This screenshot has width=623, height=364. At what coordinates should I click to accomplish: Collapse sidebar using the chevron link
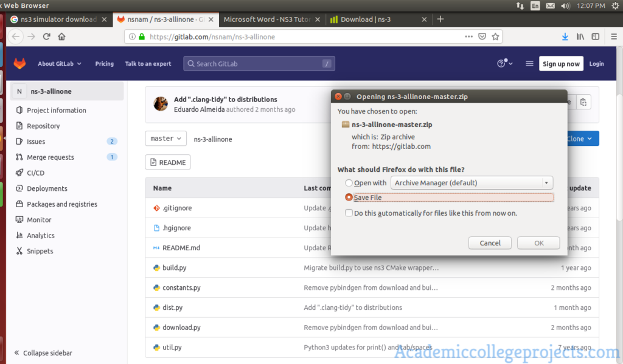click(x=43, y=353)
